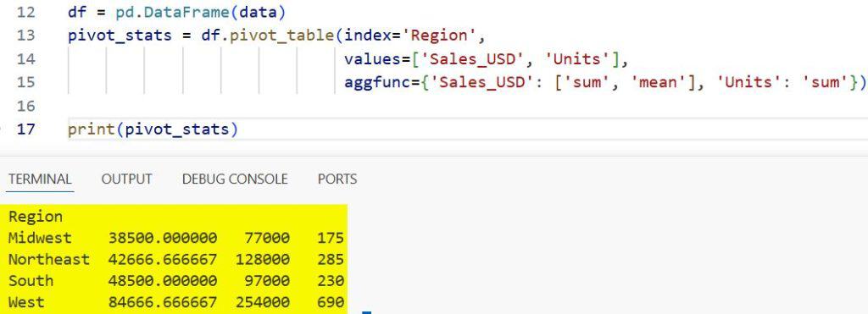868x314 pixels.
Task: Click value 175 in Midwest row
Action: pos(331,239)
